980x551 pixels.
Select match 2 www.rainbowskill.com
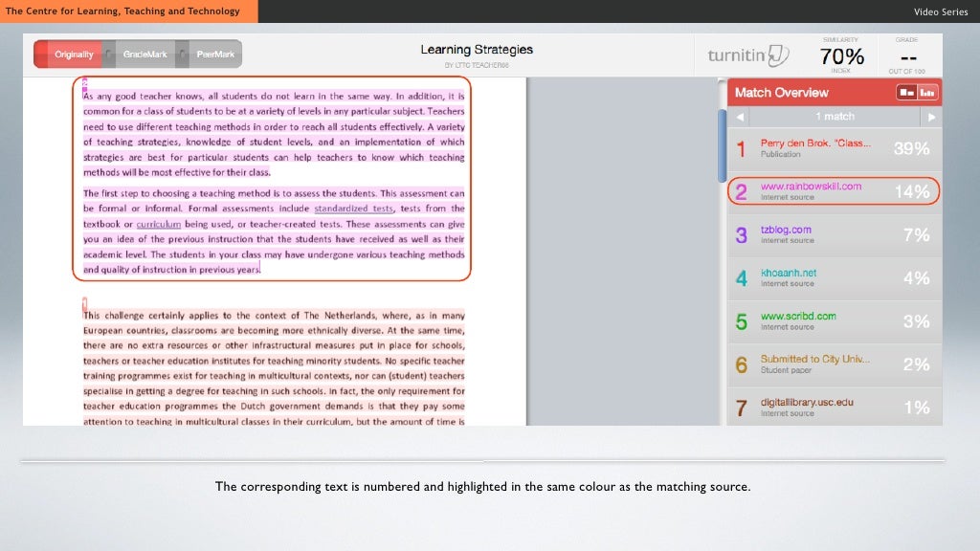coord(835,191)
